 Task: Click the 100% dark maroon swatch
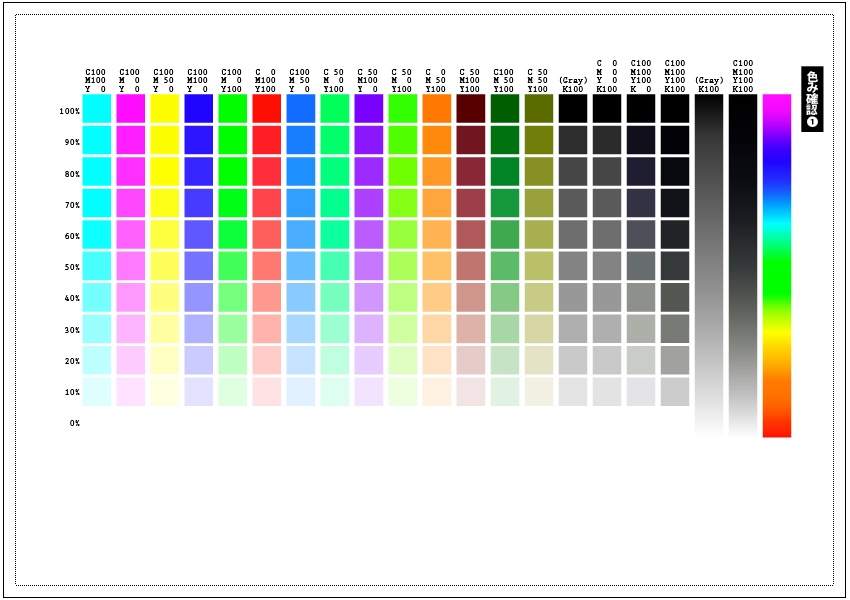[471, 108]
